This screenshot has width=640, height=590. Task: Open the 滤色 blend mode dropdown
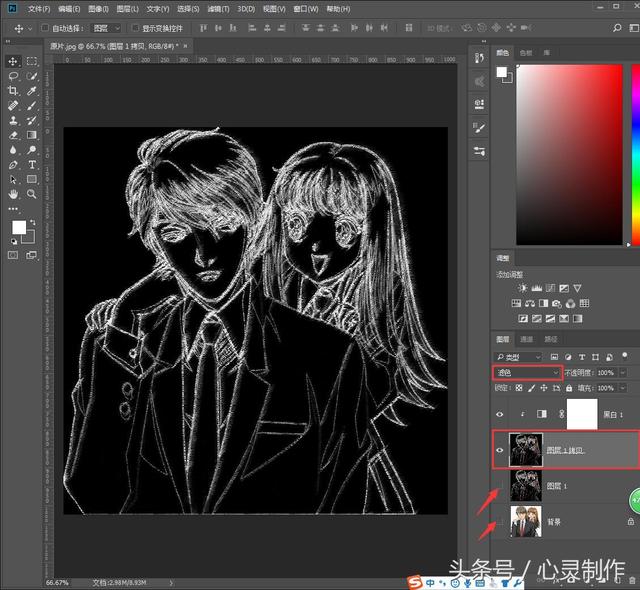click(527, 373)
